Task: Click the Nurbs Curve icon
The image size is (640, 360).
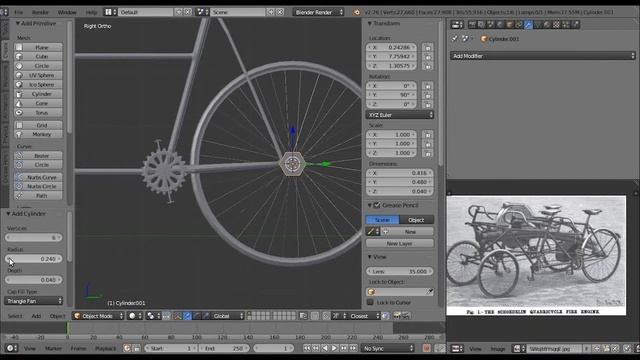Action: 19,178
